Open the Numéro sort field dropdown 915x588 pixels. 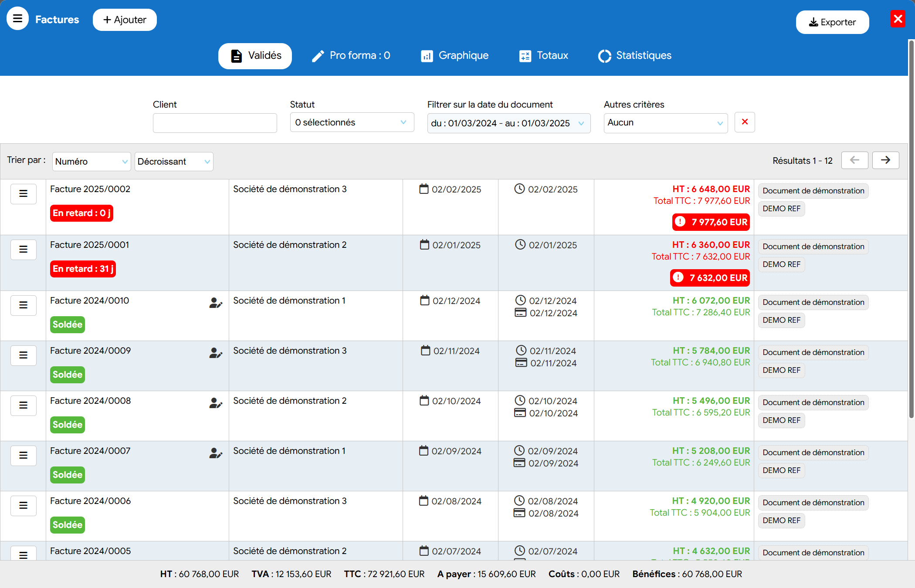pos(91,162)
